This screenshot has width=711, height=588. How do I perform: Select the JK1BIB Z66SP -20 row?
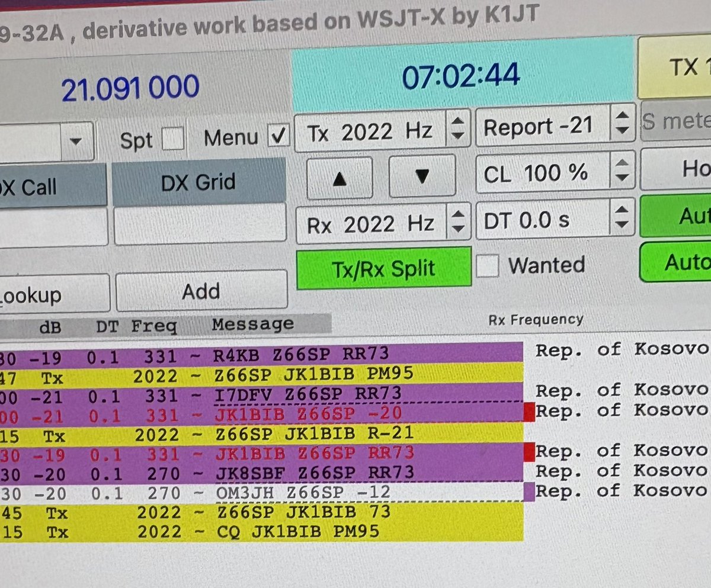[x=261, y=413]
